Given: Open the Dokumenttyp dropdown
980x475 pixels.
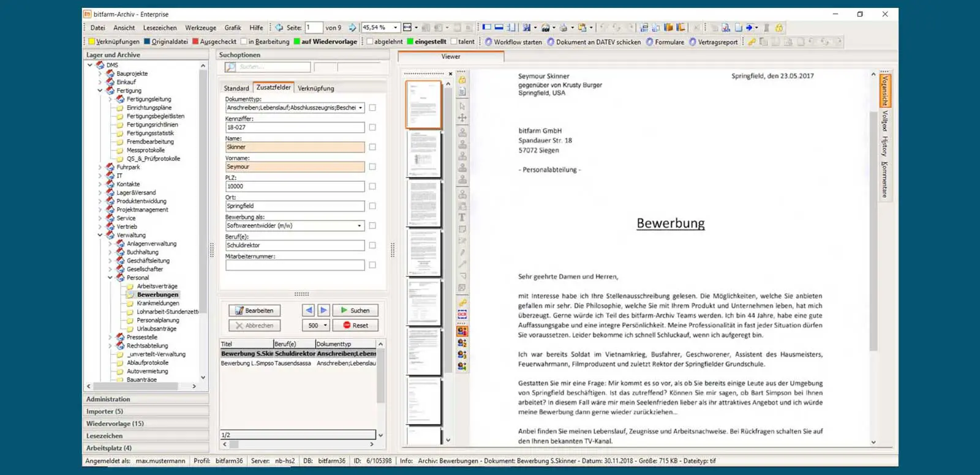Looking at the screenshot, I should coord(360,108).
